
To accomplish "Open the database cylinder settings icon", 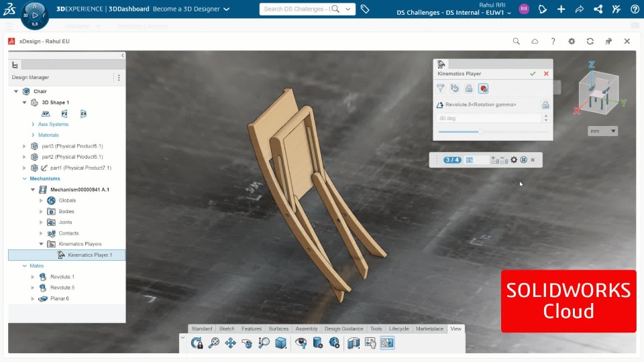I will point(317,343).
